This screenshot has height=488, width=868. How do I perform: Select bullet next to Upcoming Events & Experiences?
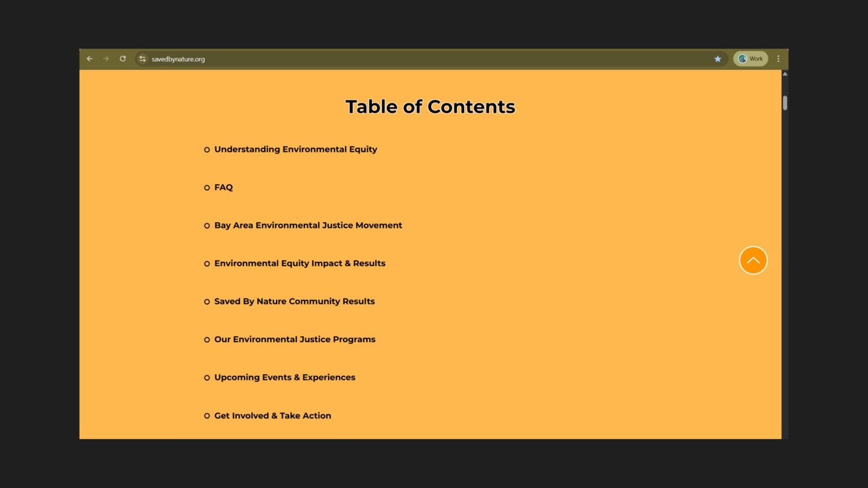pos(207,377)
